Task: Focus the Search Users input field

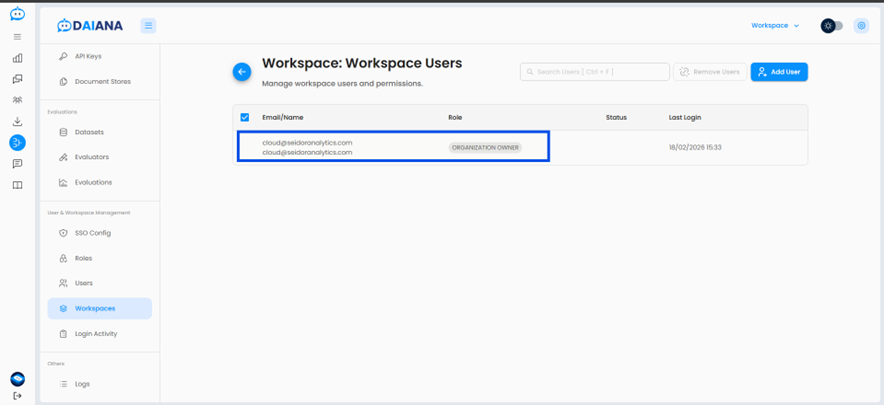Action: 595,72
